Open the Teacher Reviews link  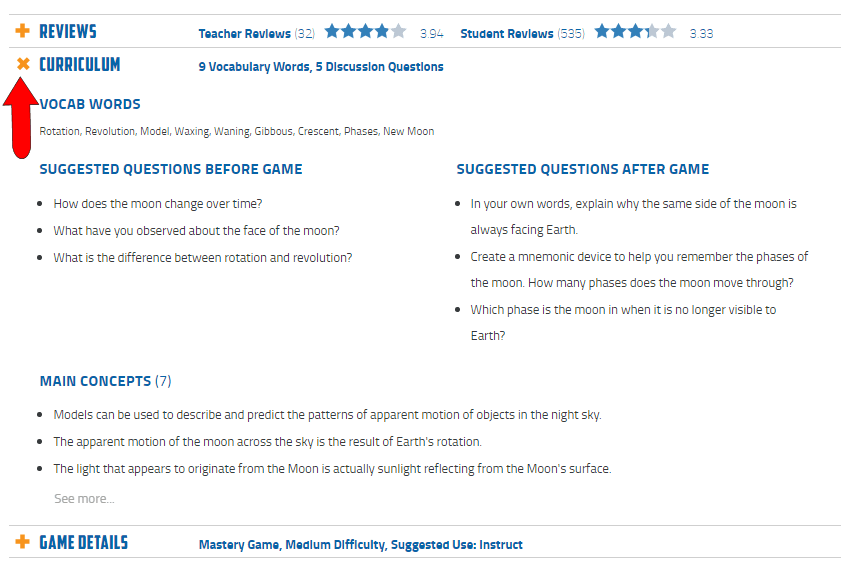pos(245,34)
